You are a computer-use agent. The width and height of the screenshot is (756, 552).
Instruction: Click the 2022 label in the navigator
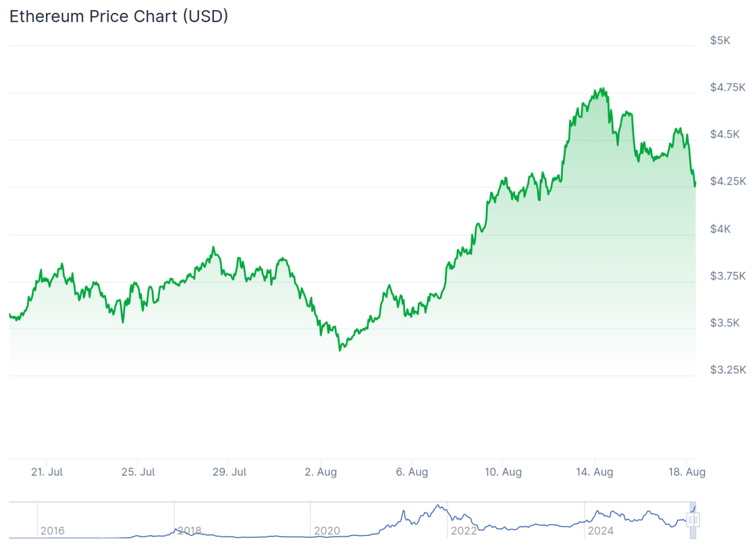click(x=464, y=531)
